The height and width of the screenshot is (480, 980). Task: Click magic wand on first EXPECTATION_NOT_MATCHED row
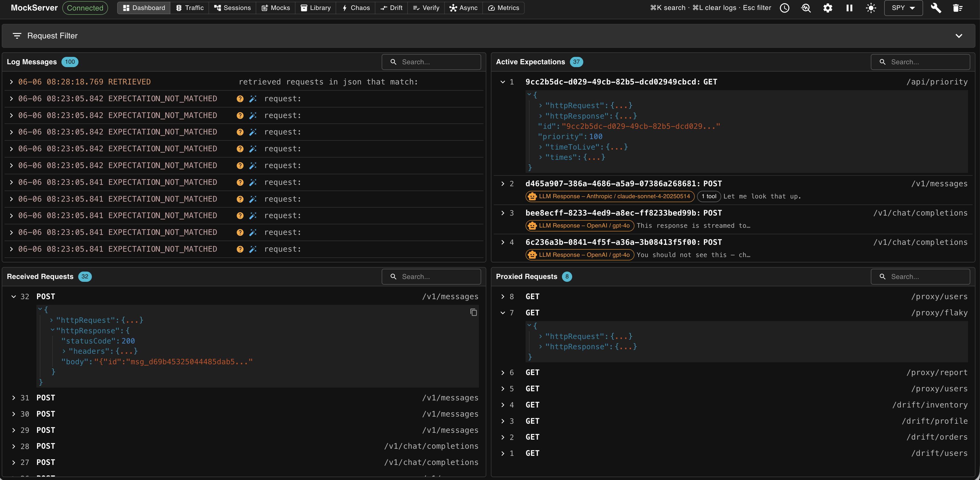point(253,99)
